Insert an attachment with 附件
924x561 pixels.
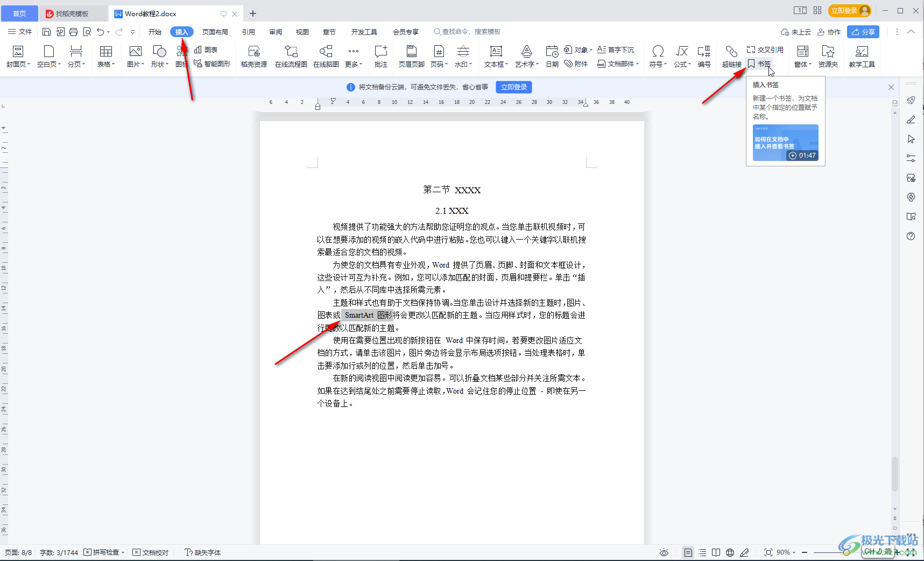tap(576, 64)
